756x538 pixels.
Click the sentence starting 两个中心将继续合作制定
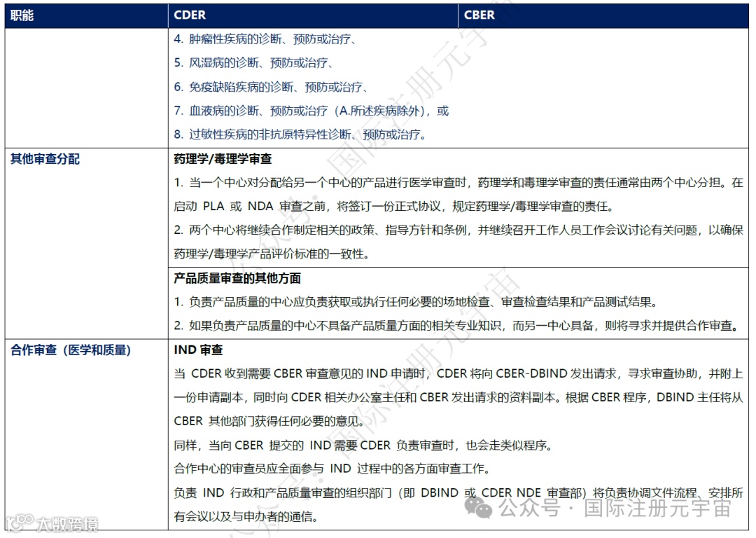point(458,230)
